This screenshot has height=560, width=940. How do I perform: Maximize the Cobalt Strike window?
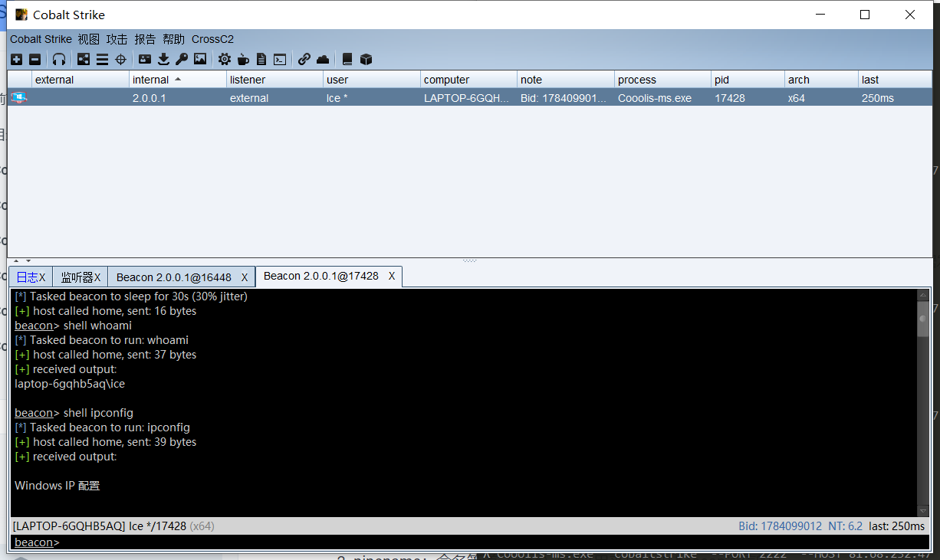(x=865, y=15)
